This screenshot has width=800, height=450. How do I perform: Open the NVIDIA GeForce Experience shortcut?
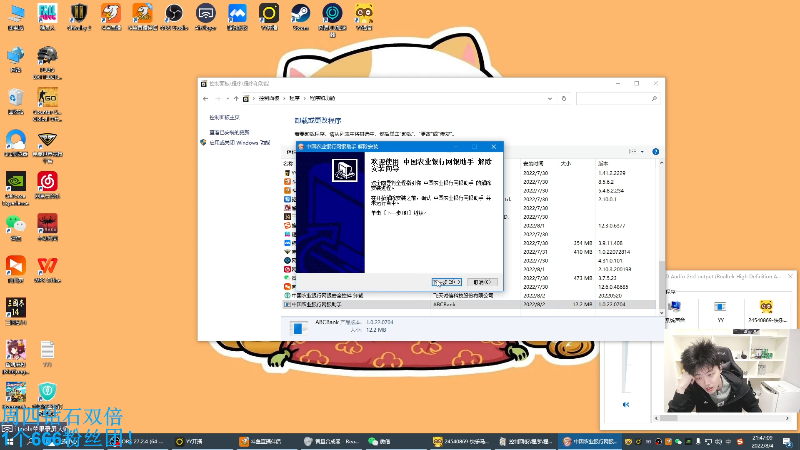tap(16, 189)
